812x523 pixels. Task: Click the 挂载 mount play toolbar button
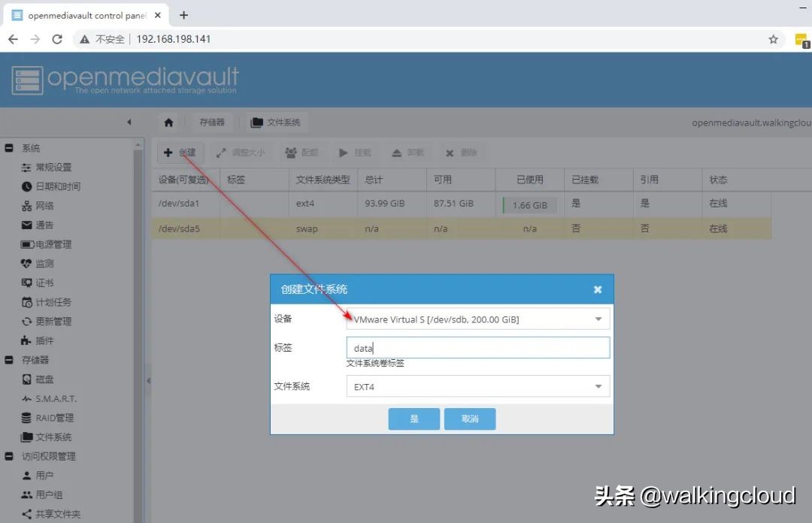coord(355,153)
